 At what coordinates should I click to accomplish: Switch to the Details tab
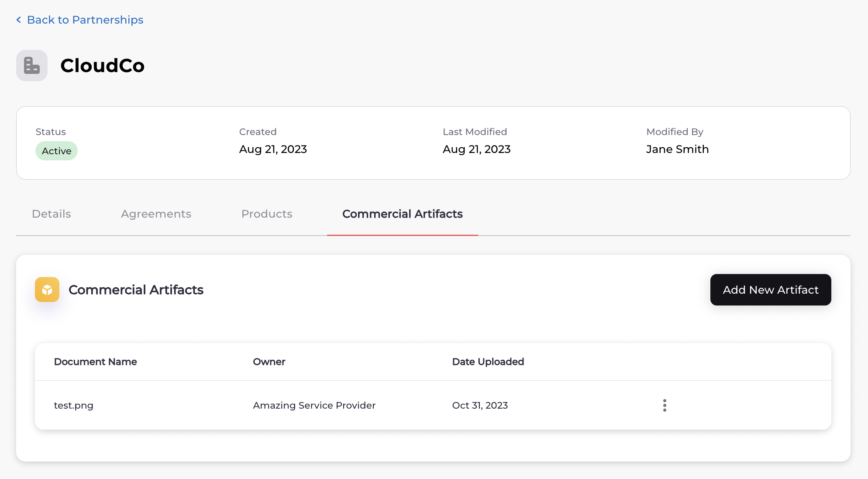click(52, 214)
